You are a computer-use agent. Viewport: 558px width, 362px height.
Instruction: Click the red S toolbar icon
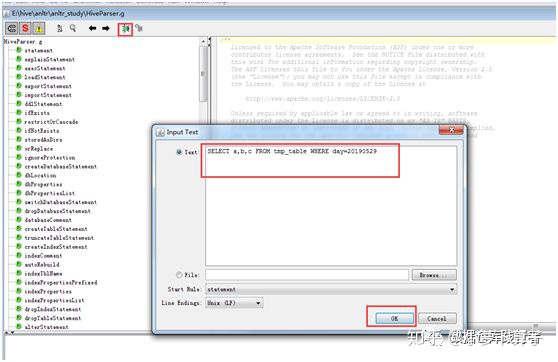click(25, 28)
